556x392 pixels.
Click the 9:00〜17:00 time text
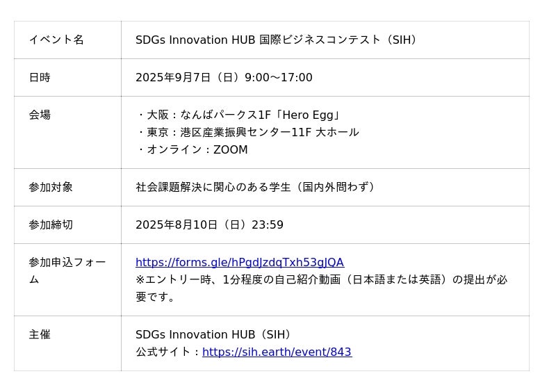tap(279, 78)
